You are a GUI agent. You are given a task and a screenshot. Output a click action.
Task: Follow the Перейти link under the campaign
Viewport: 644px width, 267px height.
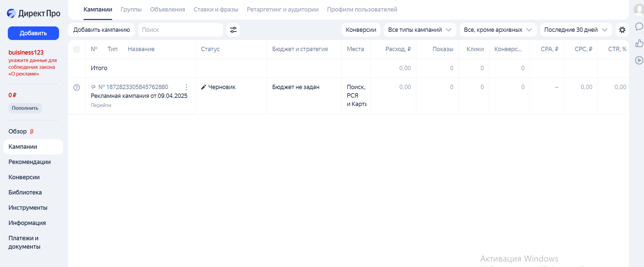coord(101,105)
